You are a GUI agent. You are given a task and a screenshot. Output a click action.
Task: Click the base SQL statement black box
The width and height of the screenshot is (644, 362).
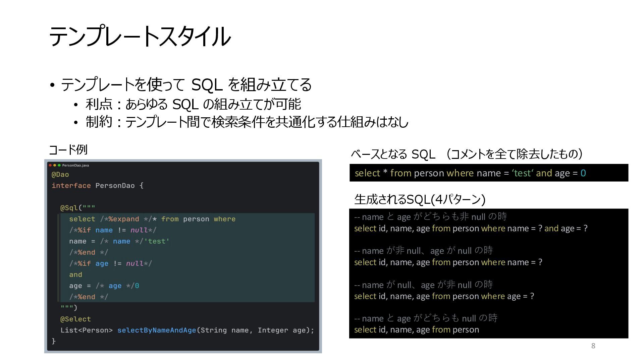pyautogui.click(x=488, y=173)
